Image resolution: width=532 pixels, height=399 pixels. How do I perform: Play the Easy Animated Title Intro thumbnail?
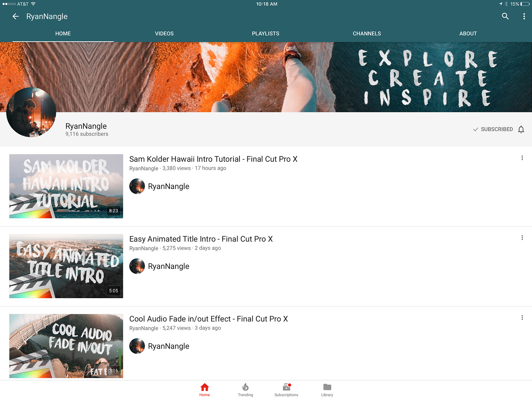(x=66, y=266)
